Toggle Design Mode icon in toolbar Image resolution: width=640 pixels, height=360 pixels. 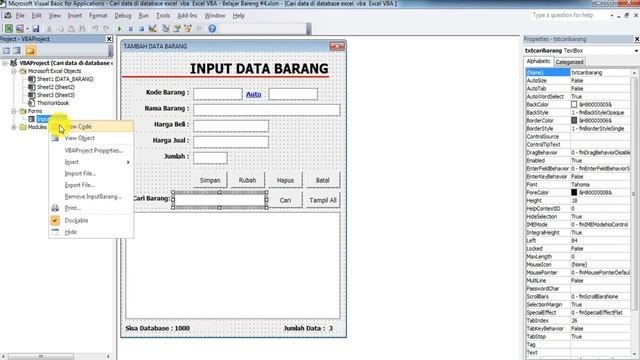coord(153,29)
